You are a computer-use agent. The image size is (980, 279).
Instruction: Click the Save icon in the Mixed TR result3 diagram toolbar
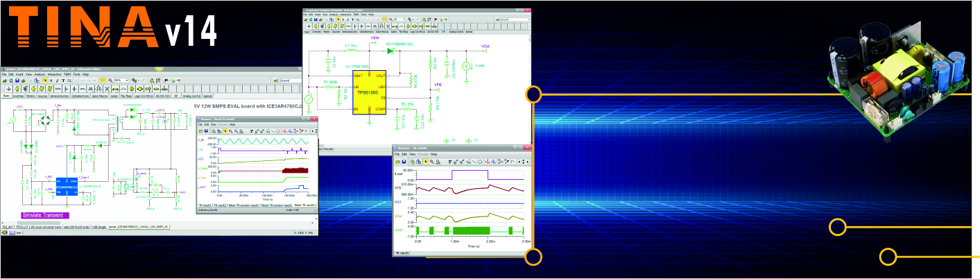point(206,131)
